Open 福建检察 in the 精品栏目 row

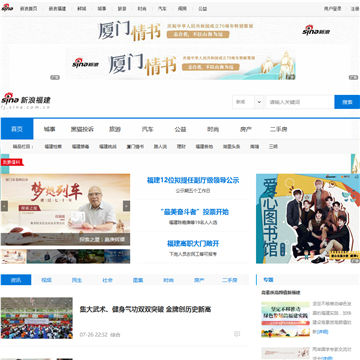click(x=53, y=146)
